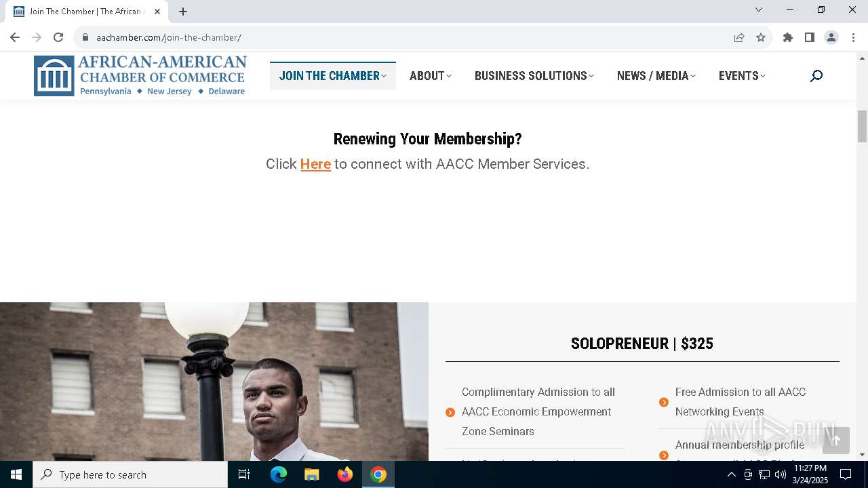This screenshot has height=488, width=868.
Task: Expand the Events menu
Action: 742,76
